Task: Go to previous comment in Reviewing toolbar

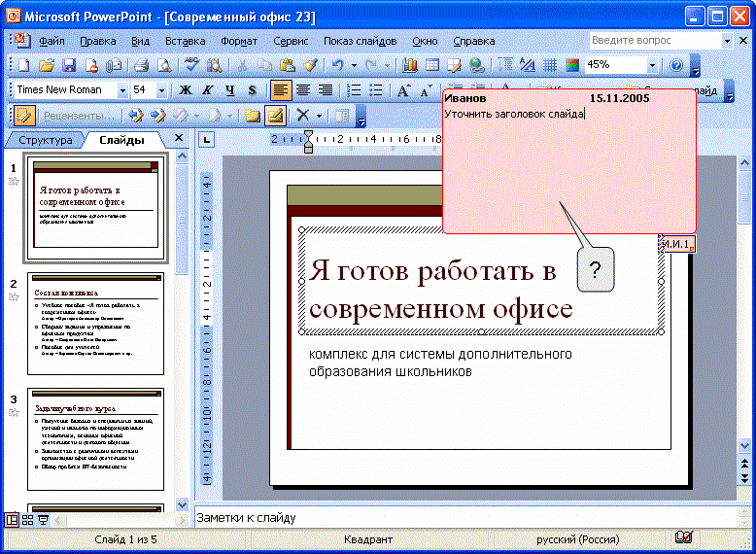Action: (x=136, y=116)
